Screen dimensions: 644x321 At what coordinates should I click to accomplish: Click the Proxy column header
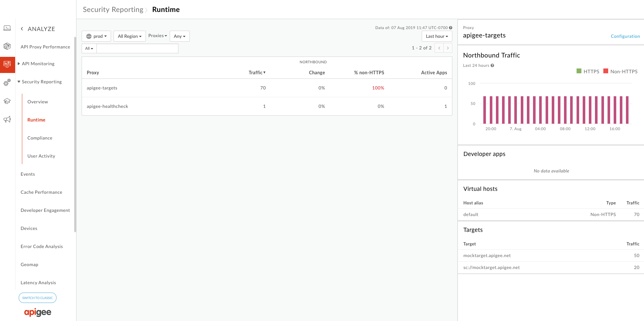tap(93, 73)
